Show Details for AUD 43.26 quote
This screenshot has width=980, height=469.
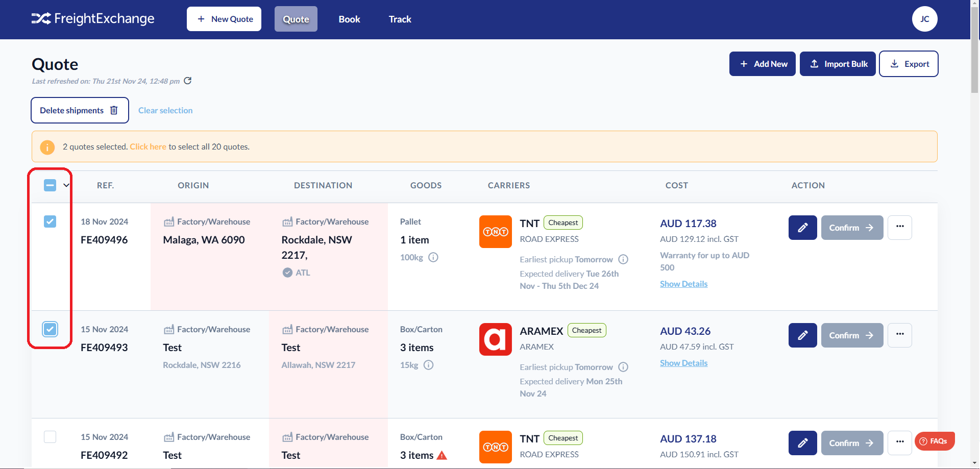click(683, 363)
